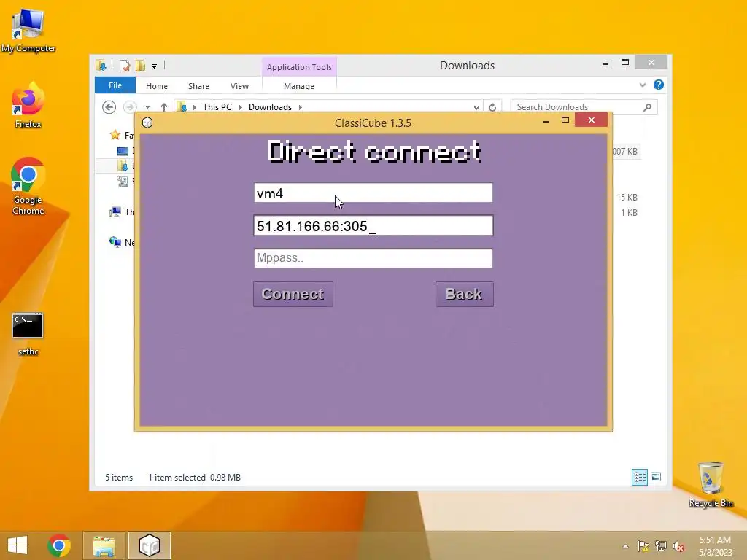Click Chrome icon in the taskbar
The height and width of the screenshot is (560, 747).
click(59, 545)
